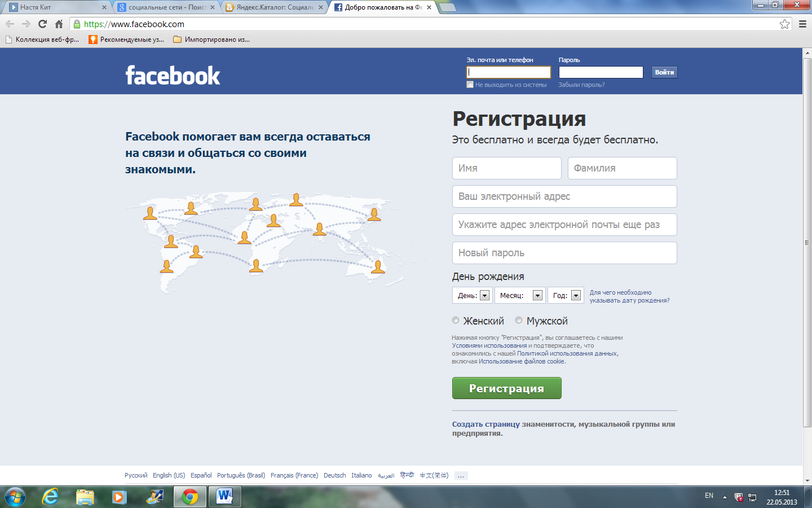Select the Мужской gender radio button

[x=519, y=320]
